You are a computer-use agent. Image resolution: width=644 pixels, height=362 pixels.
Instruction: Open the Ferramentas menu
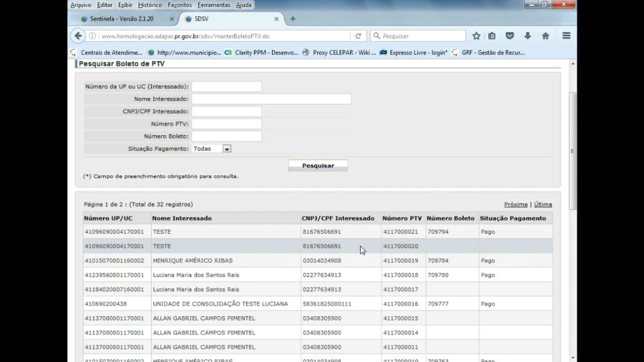(214, 5)
